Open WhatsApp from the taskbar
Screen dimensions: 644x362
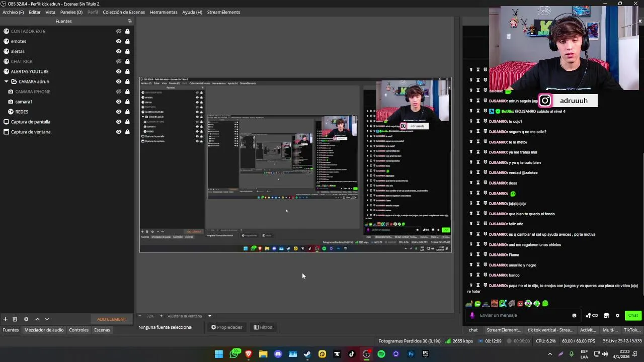[x=234, y=354]
